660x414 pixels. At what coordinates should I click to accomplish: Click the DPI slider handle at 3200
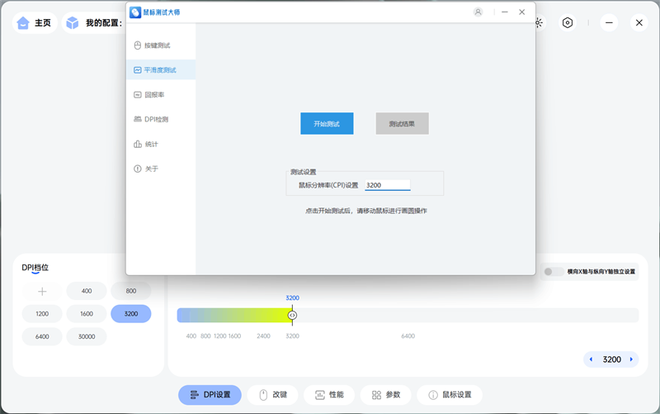point(292,315)
